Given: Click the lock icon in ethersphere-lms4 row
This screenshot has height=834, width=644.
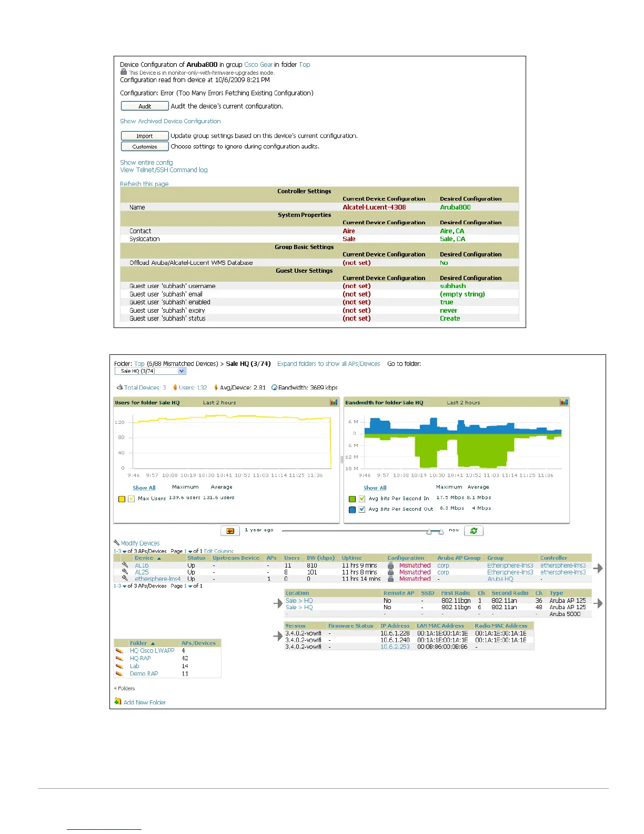Looking at the screenshot, I should point(391,578).
